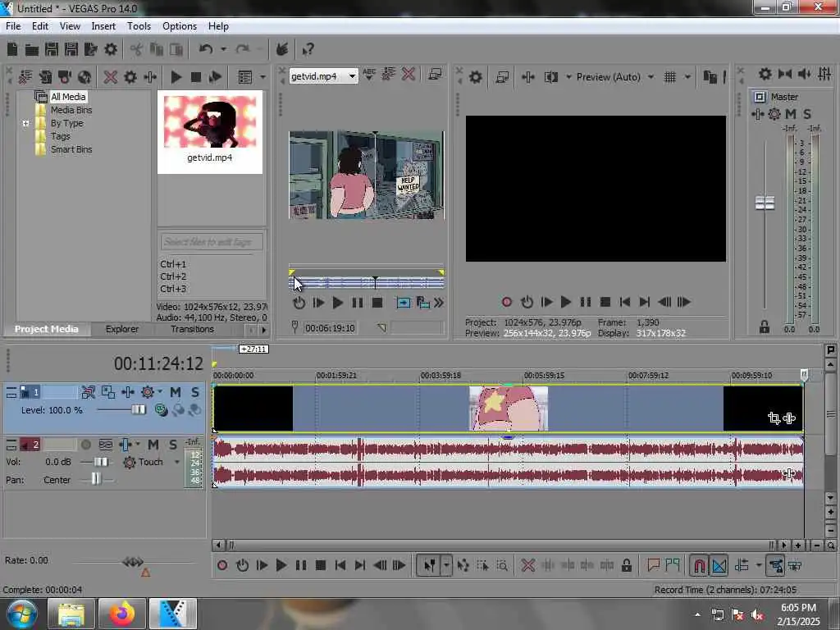This screenshot has width=840, height=630.
Task: Open the Insert menu
Action: pyautogui.click(x=103, y=26)
